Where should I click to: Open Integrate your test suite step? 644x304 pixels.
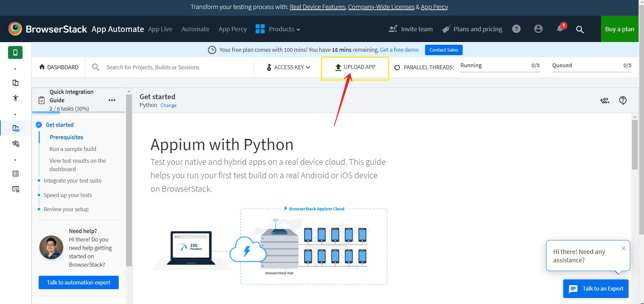73,181
